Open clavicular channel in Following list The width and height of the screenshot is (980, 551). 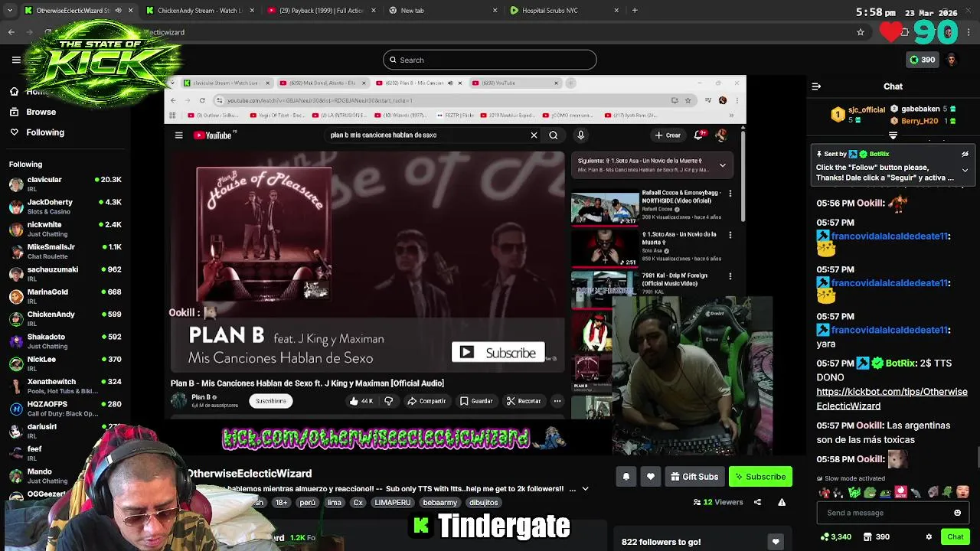point(65,184)
